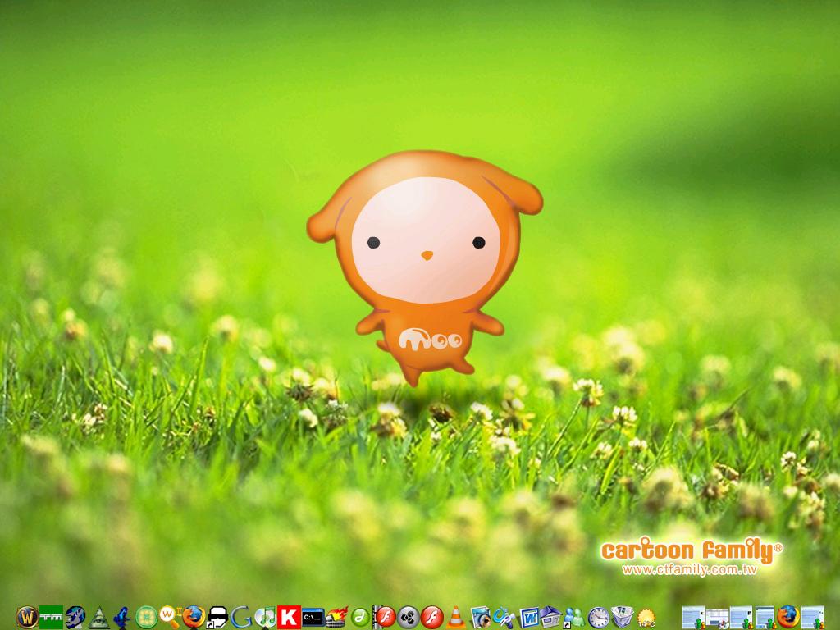Open the green Dreamweaver icon
The height and width of the screenshot is (630, 840).
coord(361,617)
